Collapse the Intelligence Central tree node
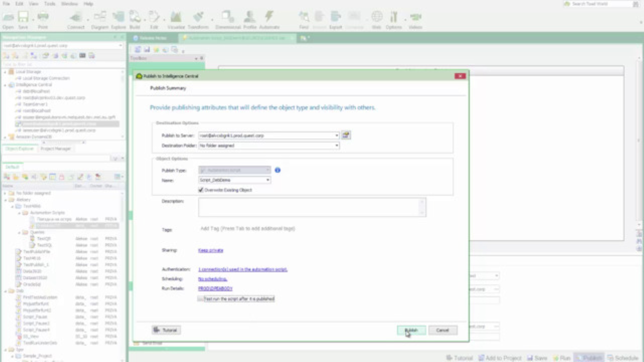644x362 pixels. [5, 84]
